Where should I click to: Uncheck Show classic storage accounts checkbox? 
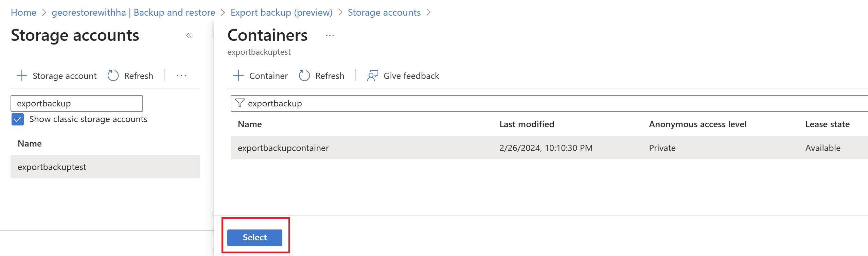18,119
